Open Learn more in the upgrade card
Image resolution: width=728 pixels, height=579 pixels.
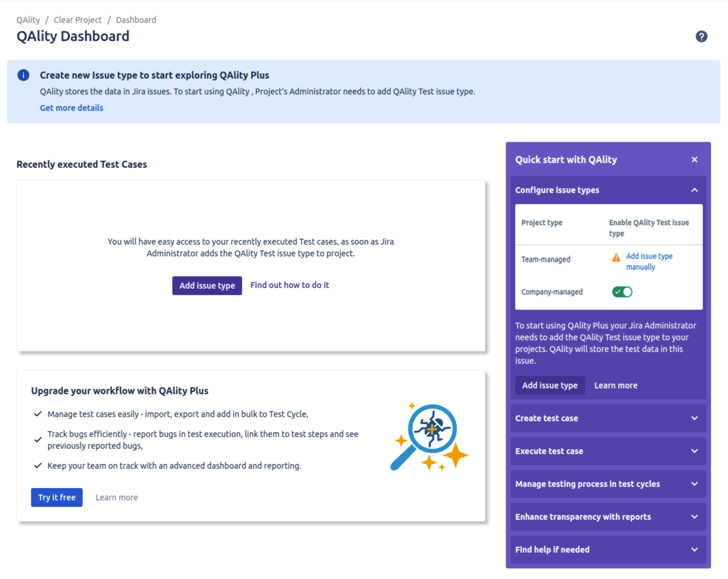(116, 497)
